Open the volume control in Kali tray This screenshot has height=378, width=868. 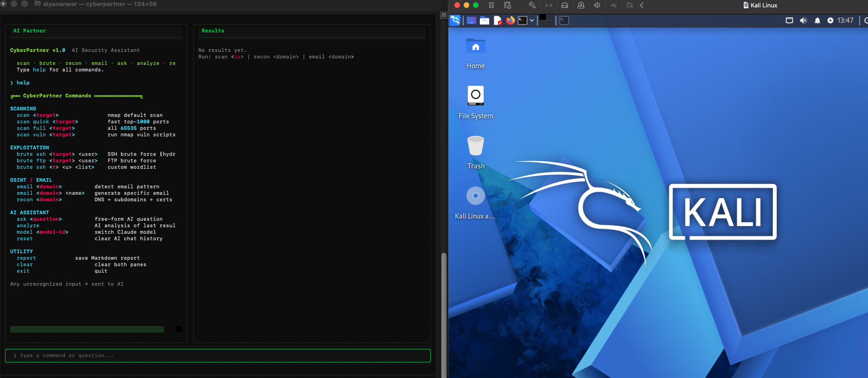click(804, 20)
